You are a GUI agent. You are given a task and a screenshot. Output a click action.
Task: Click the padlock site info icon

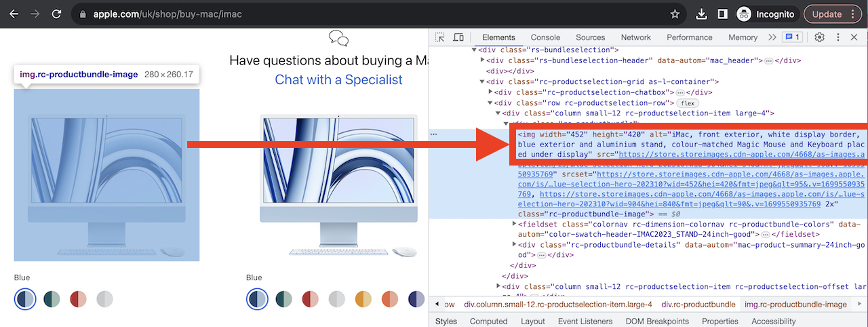83,14
